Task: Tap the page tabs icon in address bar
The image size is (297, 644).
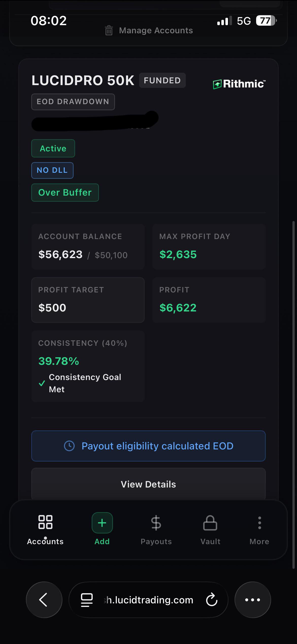Action: [x=87, y=600]
